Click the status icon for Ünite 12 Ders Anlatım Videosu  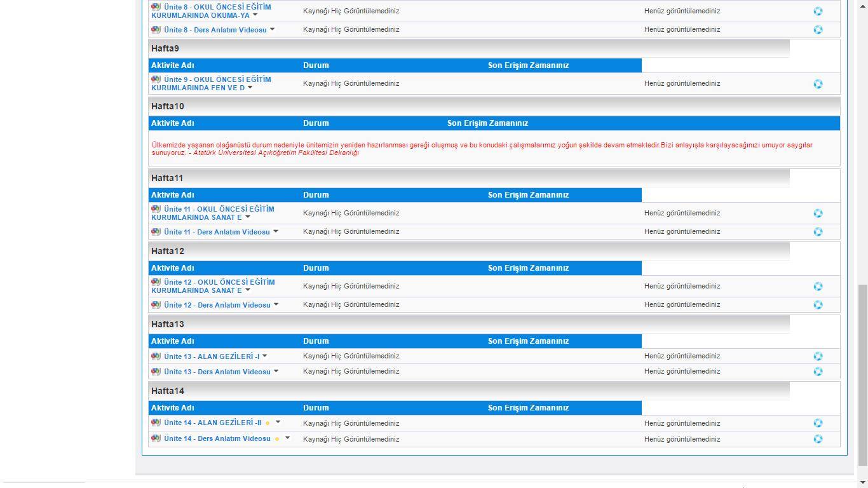pos(818,305)
